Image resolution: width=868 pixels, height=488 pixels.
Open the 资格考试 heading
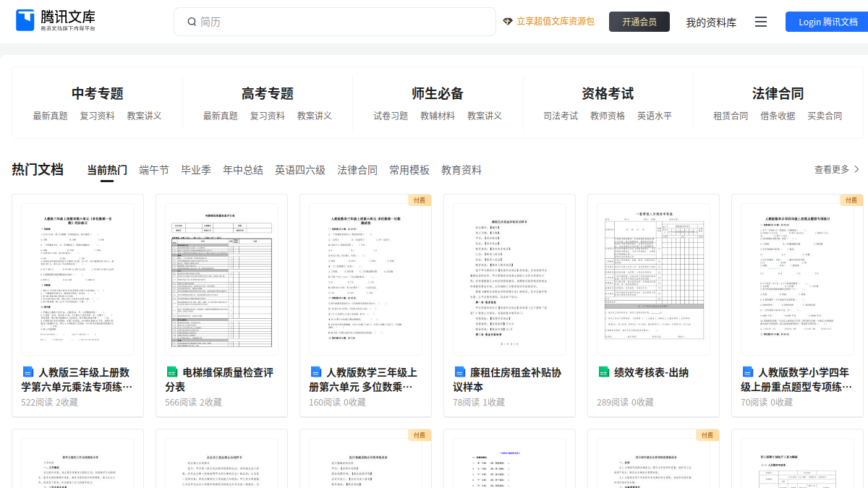[x=608, y=93]
